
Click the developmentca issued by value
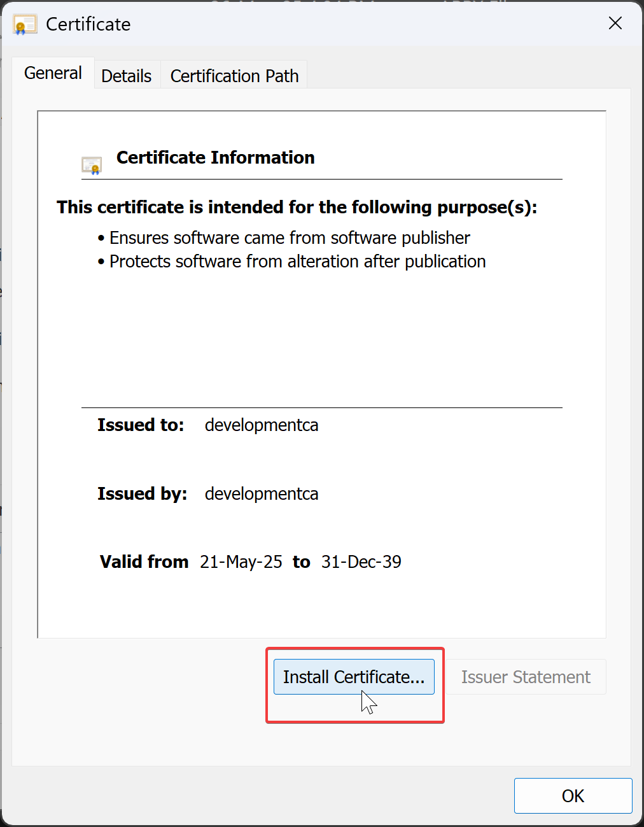(261, 494)
